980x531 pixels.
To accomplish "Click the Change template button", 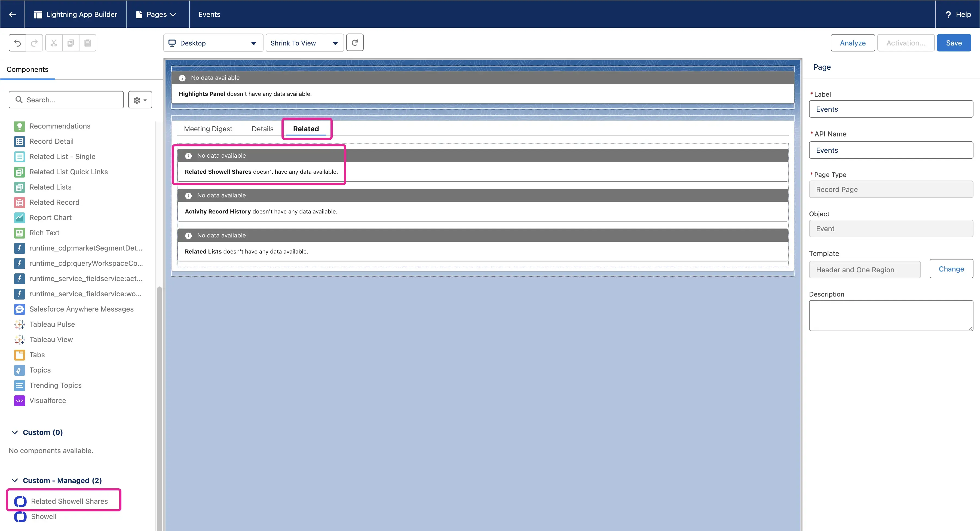I will click(951, 269).
